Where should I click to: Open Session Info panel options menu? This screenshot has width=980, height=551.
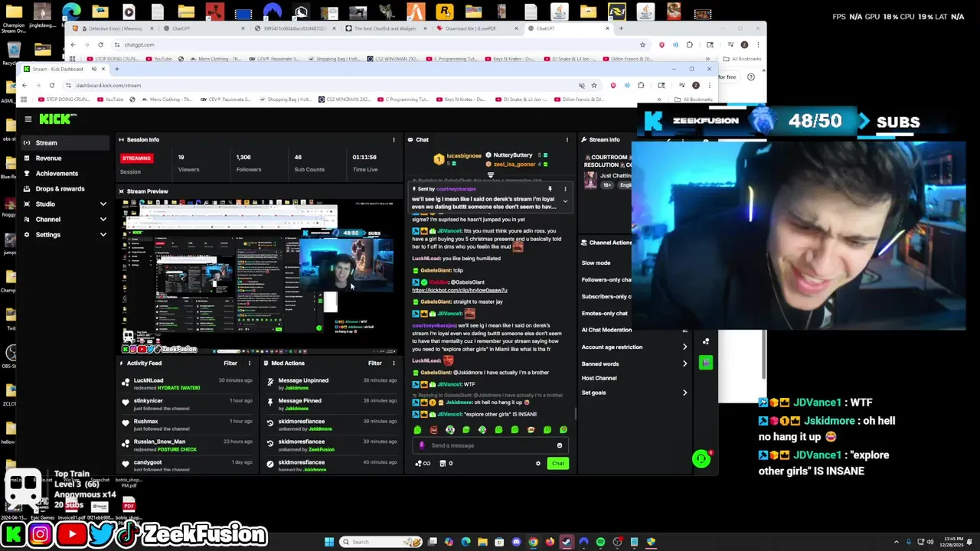394,140
